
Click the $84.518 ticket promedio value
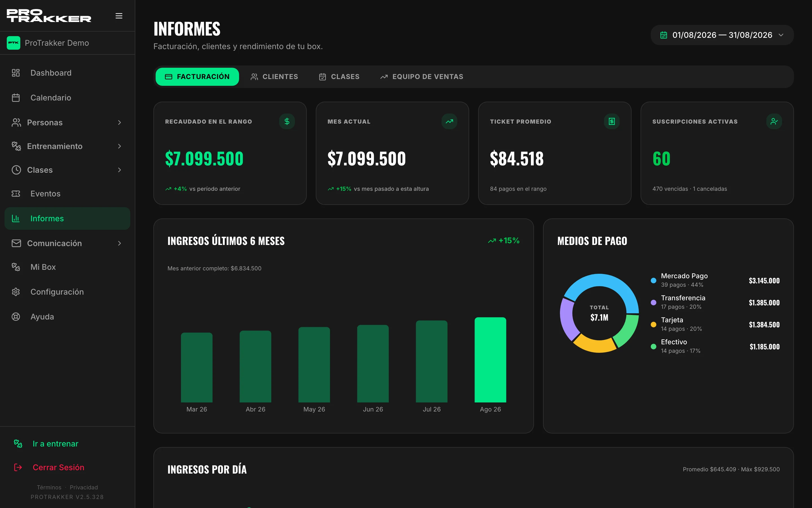517,159
